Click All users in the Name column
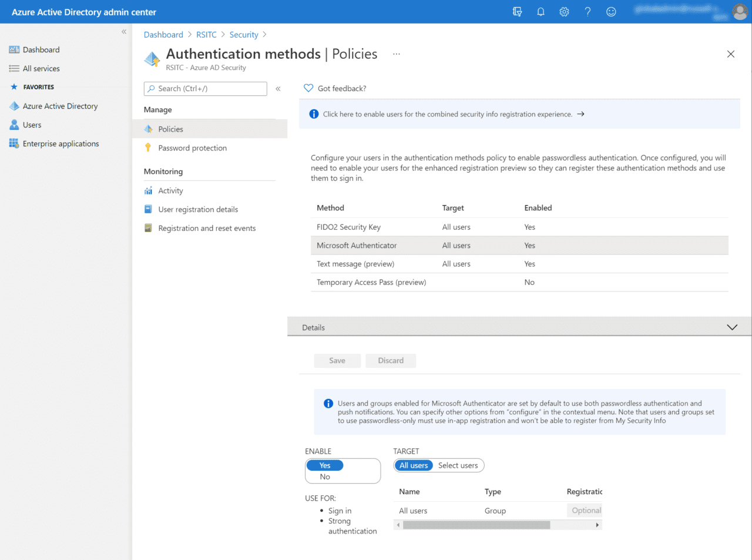This screenshot has height=560, width=752. (x=413, y=511)
